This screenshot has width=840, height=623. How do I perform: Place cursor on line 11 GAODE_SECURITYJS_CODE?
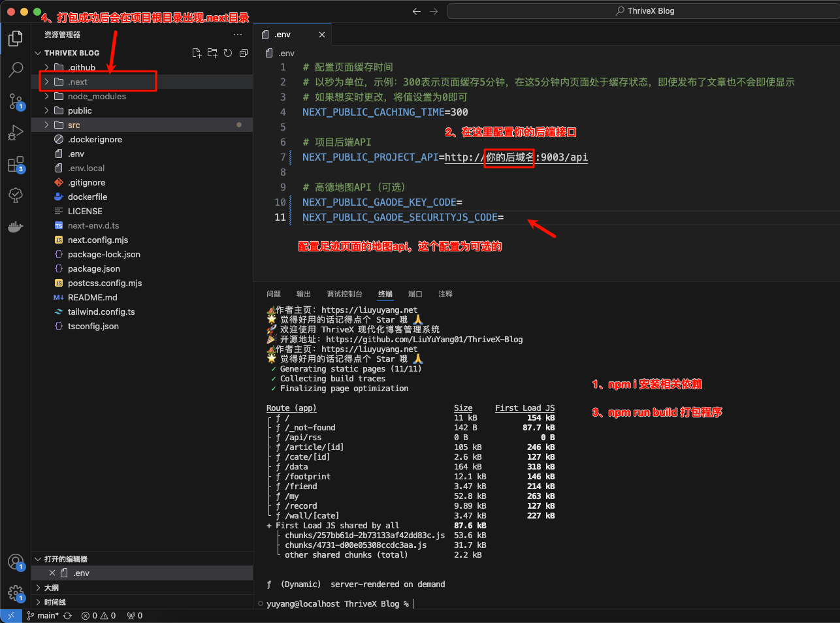(x=403, y=217)
